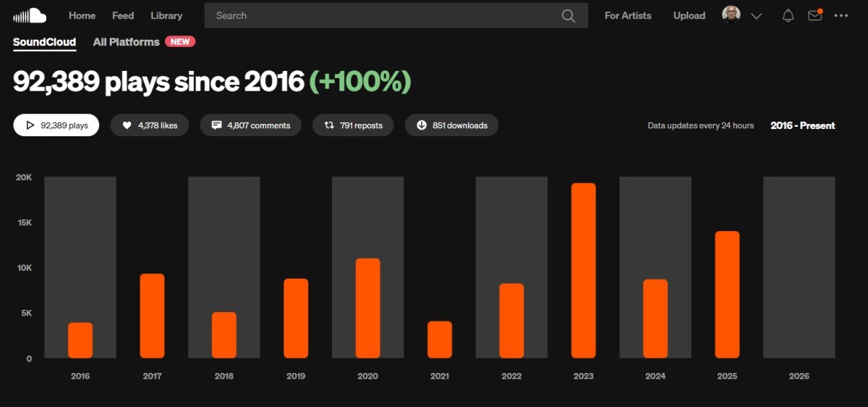Screen dimensions: 868x407
Task: Open the notifications bell
Action: coord(788,15)
